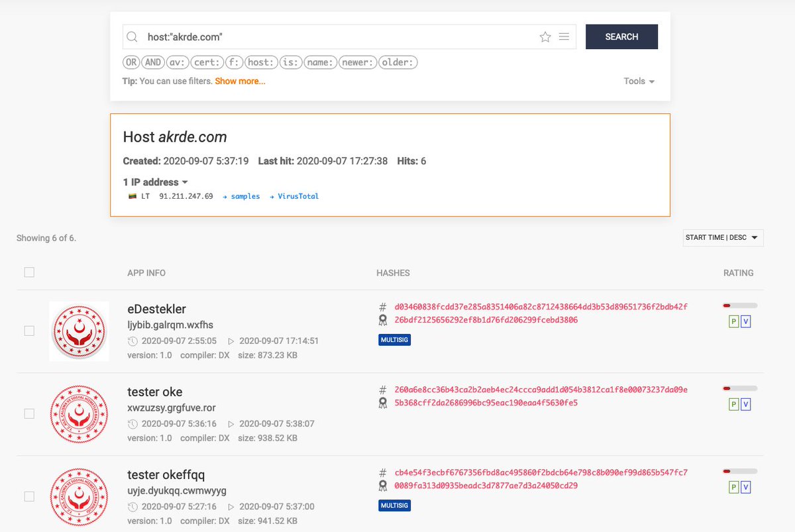Screen dimensions: 795x532
Task: Add the av: filter chip
Action: (x=177, y=62)
